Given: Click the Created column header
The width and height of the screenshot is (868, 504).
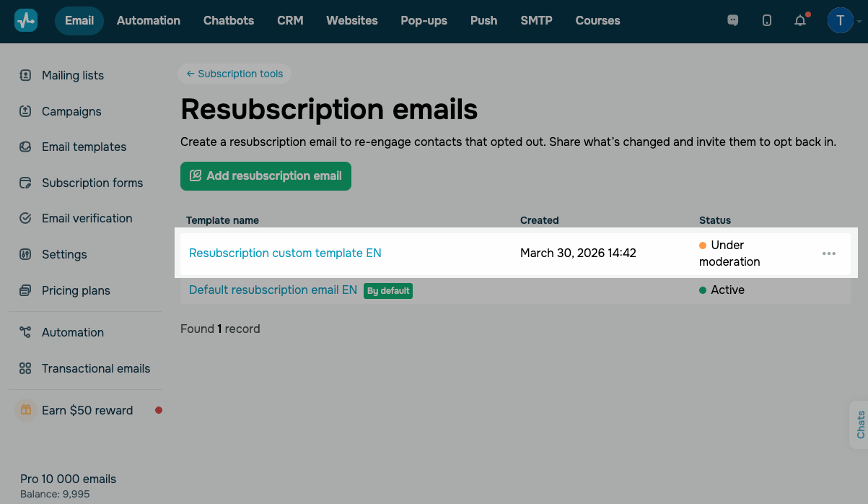Looking at the screenshot, I should pyautogui.click(x=540, y=220).
